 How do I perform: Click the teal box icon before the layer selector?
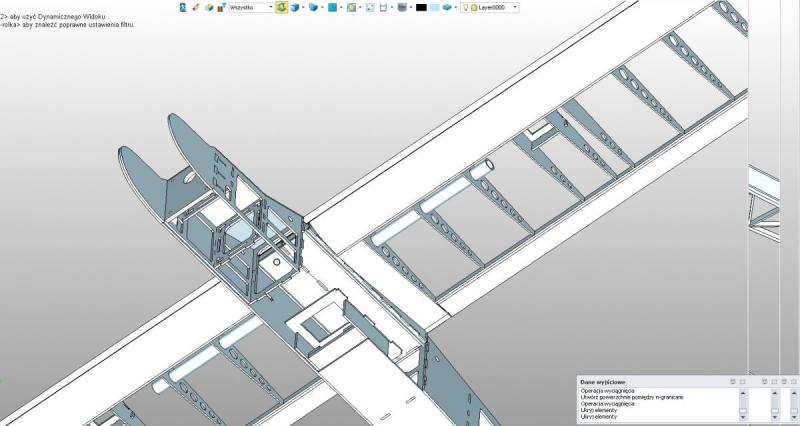click(x=448, y=7)
